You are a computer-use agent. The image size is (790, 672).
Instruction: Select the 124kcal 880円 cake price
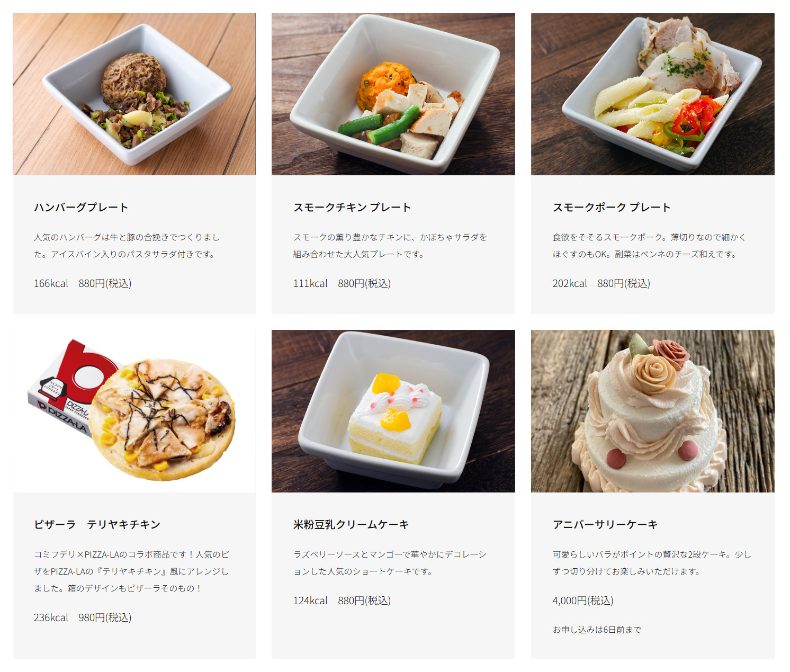(342, 601)
